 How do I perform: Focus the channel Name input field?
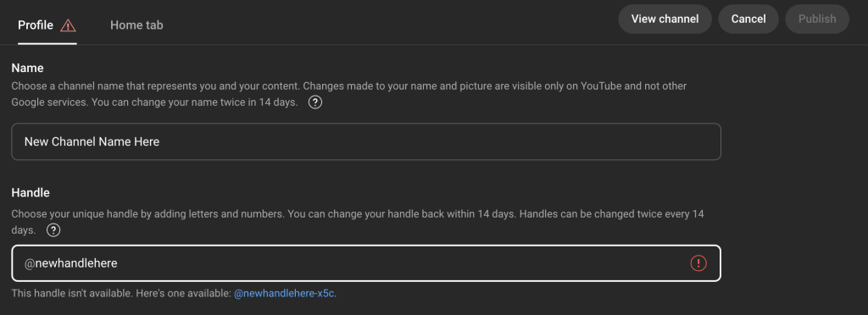click(366, 141)
